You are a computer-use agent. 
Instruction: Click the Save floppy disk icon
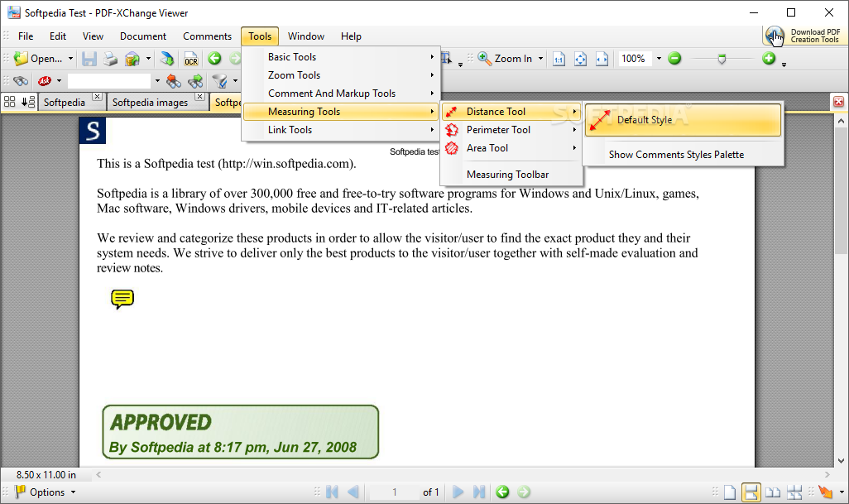click(89, 59)
